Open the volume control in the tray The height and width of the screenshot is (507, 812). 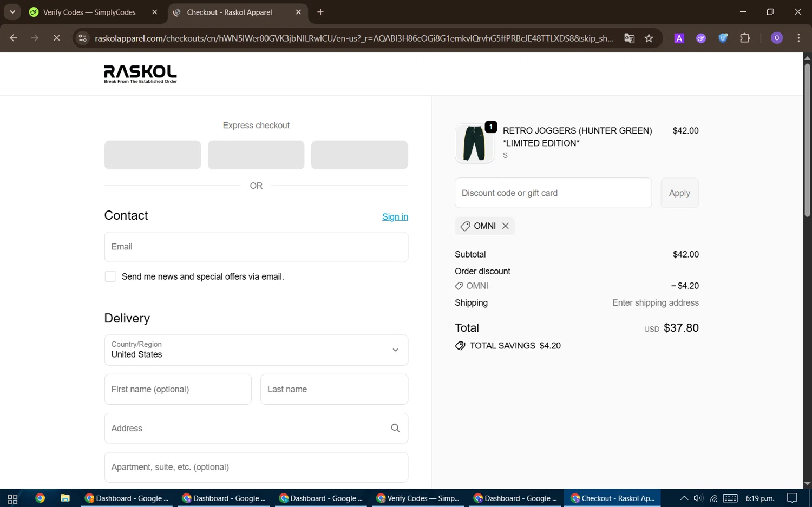point(698,498)
